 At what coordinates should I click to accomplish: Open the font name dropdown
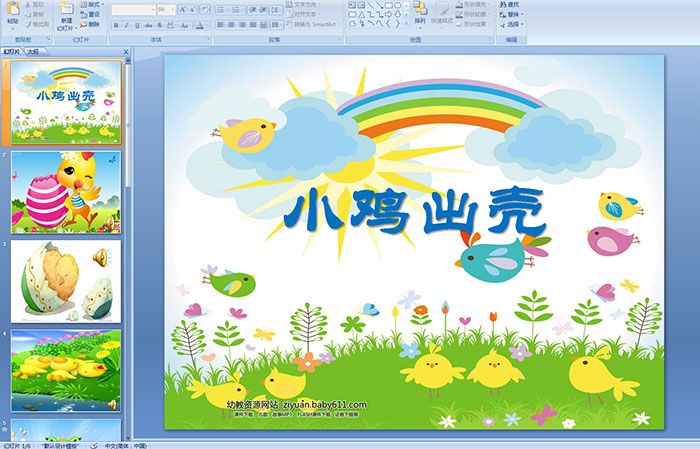(153, 9)
